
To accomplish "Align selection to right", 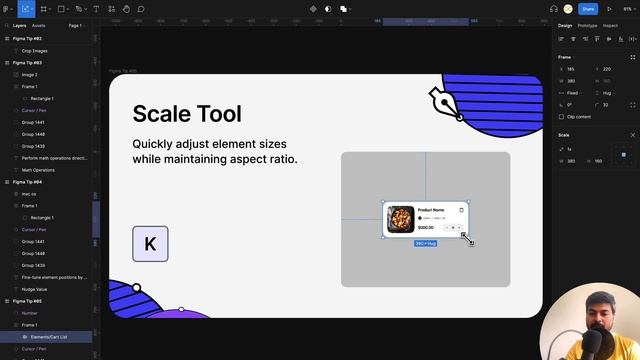I will [585, 39].
